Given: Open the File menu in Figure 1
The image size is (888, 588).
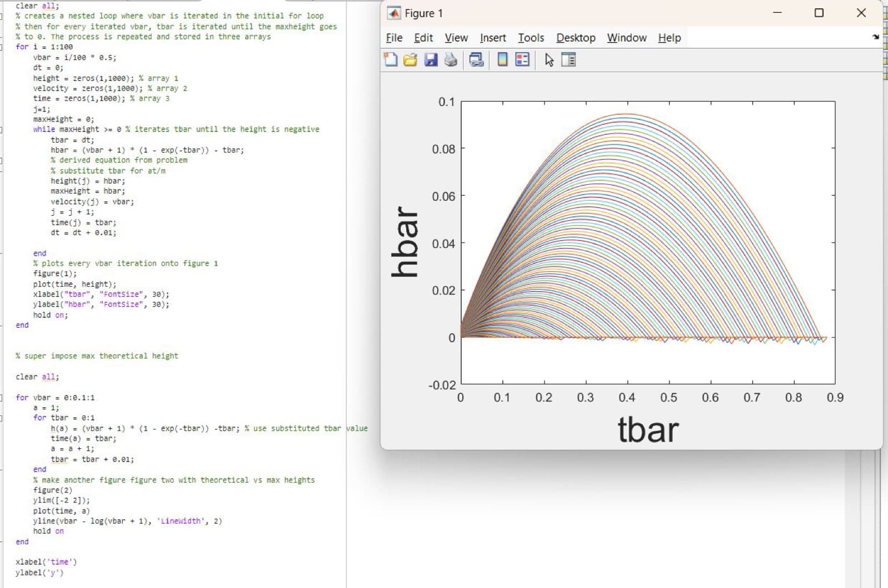Looking at the screenshot, I should [x=394, y=38].
